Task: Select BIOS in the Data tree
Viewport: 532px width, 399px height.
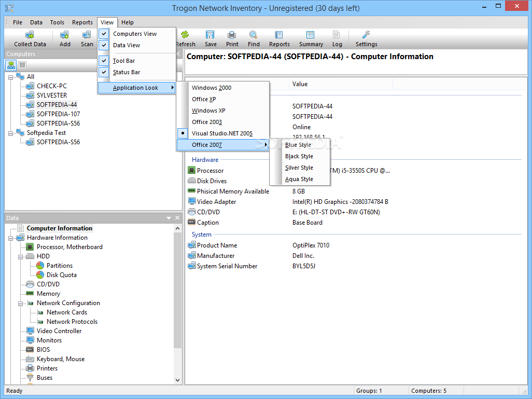Action: [x=44, y=349]
